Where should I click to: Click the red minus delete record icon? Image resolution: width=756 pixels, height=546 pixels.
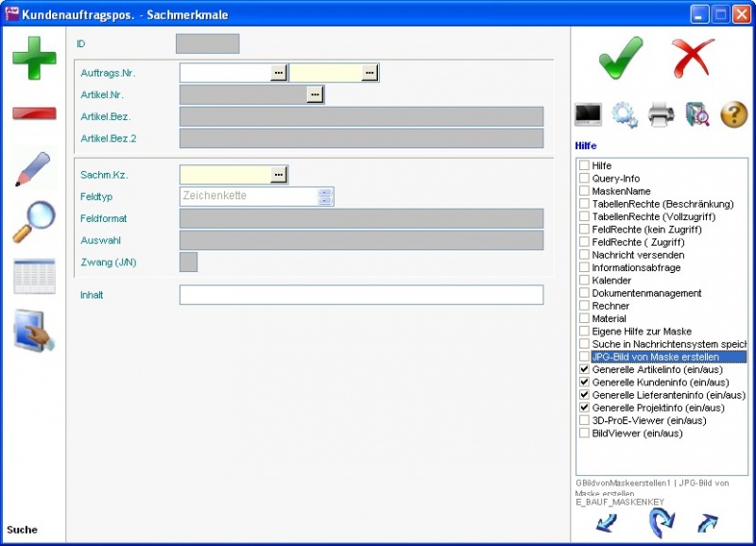coord(34,113)
